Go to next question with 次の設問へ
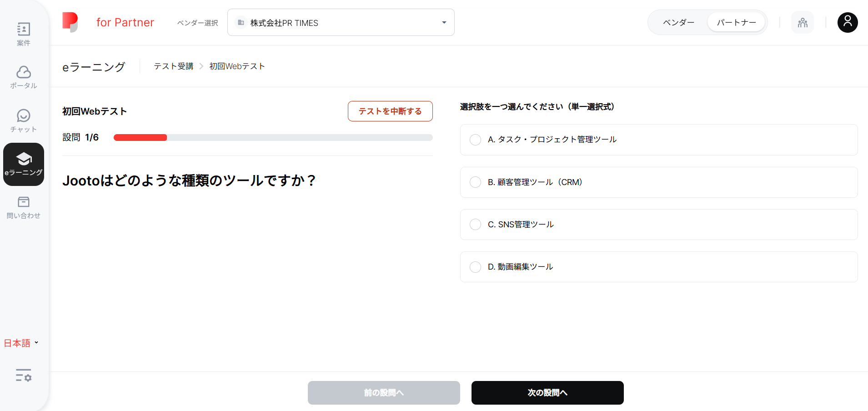The height and width of the screenshot is (411, 868). tap(547, 393)
